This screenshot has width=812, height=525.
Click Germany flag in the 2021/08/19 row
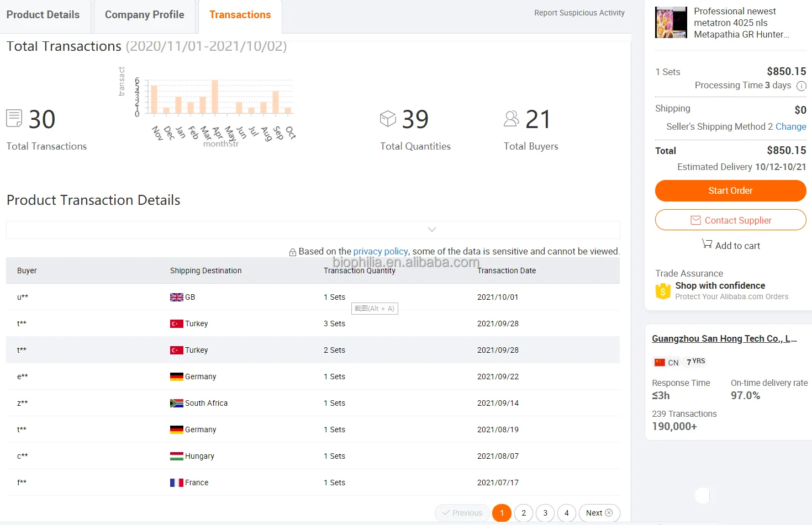pos(177,429)
